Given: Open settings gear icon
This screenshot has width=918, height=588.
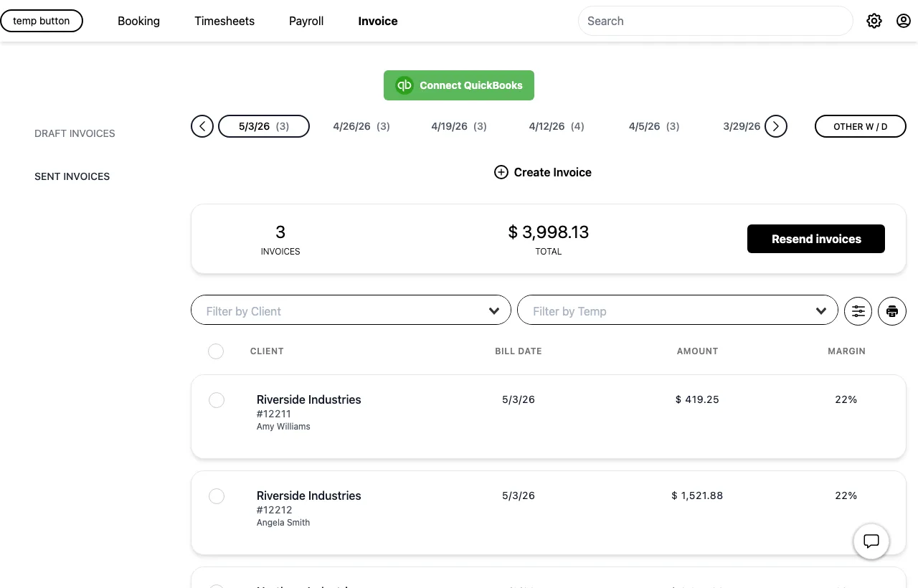Looking at the screenshot, I should tap(874, 21).
